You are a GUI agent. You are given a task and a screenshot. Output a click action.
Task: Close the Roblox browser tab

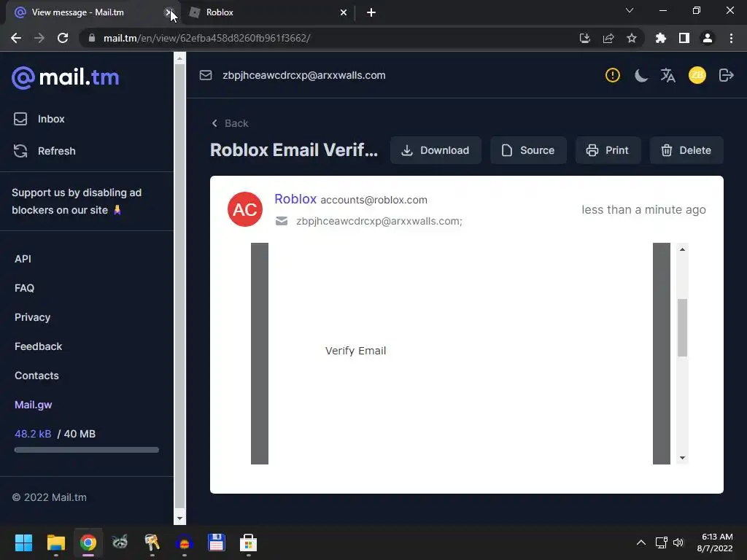pyautogui.click(x=344, y=12)
